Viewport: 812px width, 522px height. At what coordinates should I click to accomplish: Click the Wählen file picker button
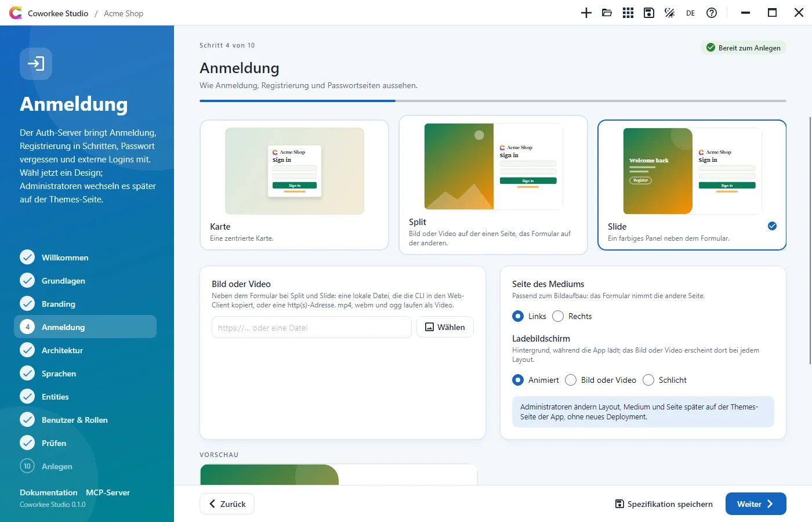pos(445,327)
